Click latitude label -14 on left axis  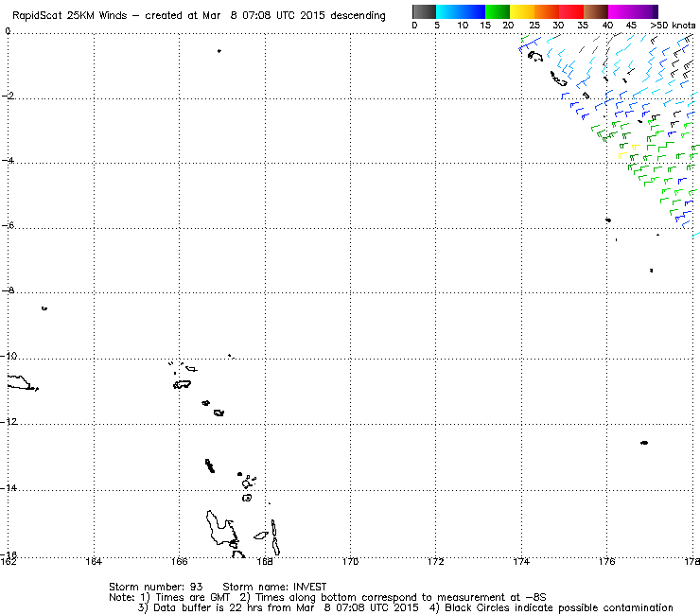pos(9,487)
